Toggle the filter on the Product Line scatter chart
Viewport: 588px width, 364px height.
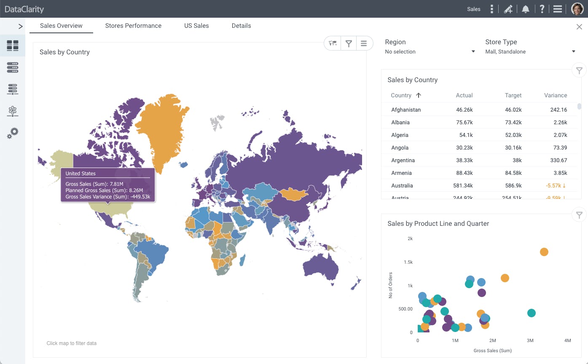coord(579,214)
